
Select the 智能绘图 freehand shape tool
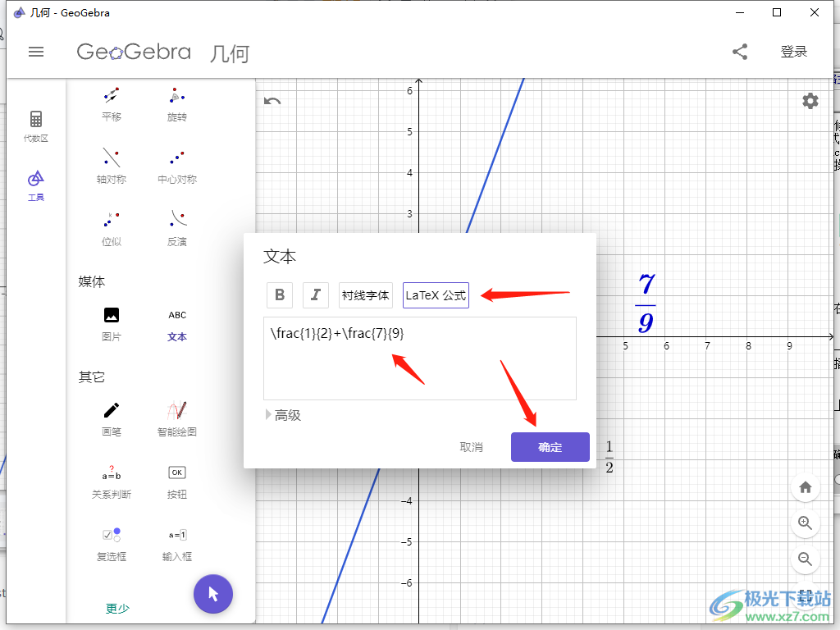coord(177,419)
